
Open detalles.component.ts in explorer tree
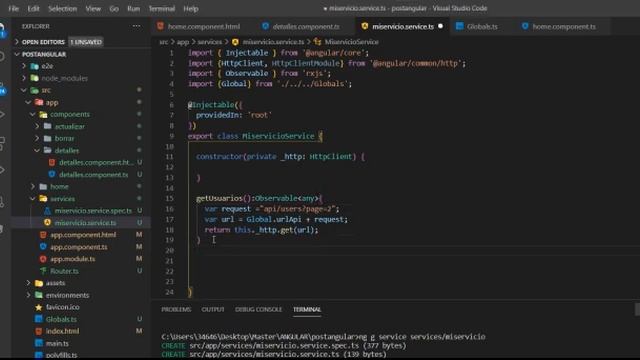click(x=93, y=175)
